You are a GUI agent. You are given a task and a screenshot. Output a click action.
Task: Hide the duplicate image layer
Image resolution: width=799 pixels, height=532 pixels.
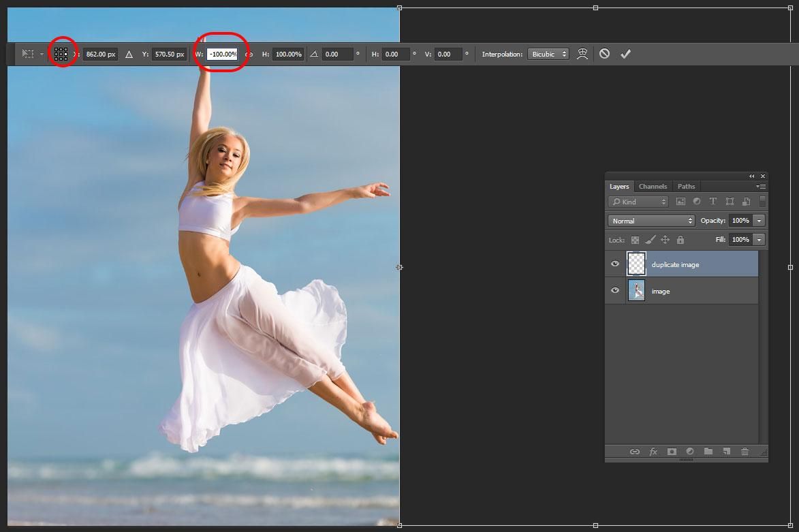[x=614, y=264]
